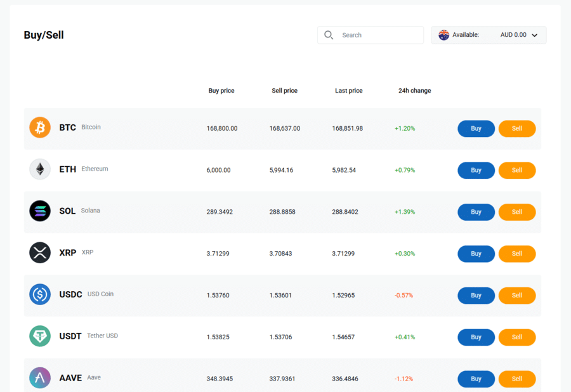Select the Tether USDT logo icon

40,336
